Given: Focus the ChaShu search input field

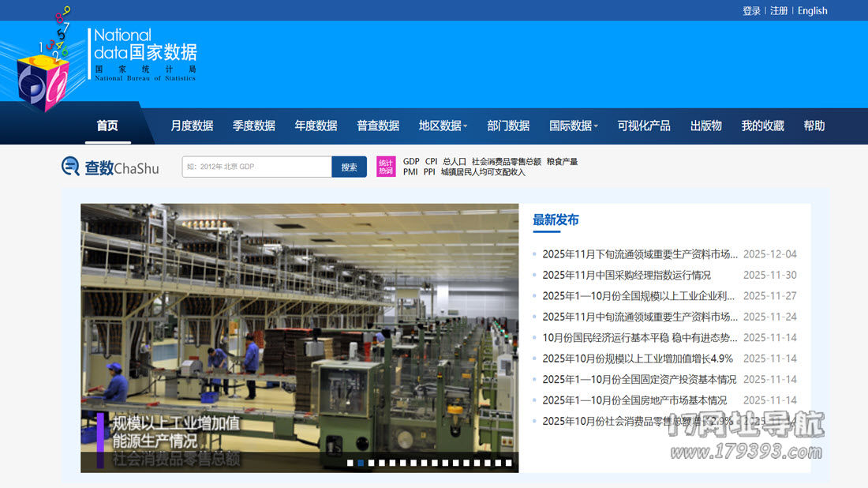Looking at the screenshot, I should coord(256,167).
